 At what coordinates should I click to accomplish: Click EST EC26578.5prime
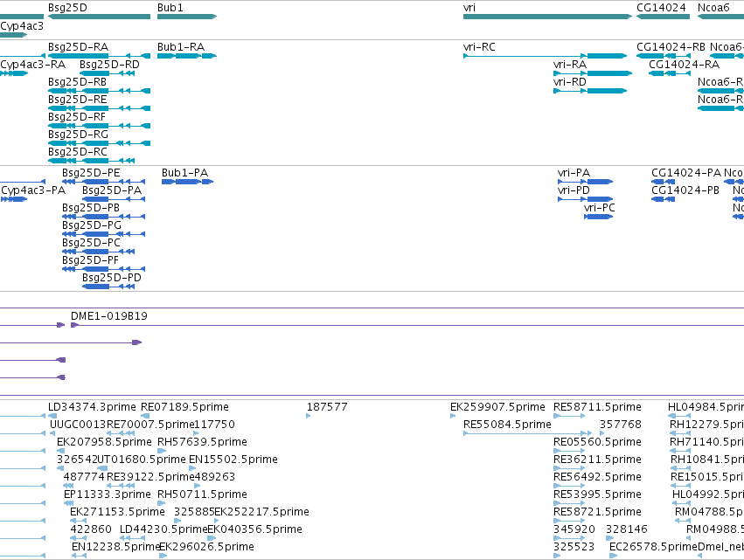[614, 556]
